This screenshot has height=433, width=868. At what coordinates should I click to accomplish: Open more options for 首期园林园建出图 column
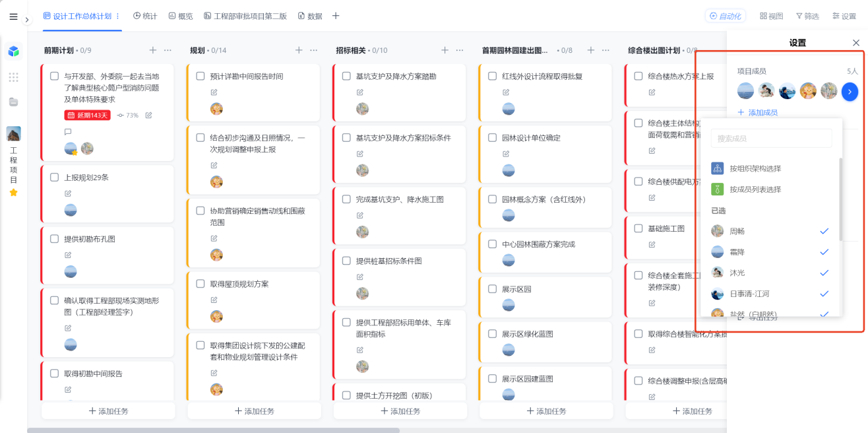605,50
